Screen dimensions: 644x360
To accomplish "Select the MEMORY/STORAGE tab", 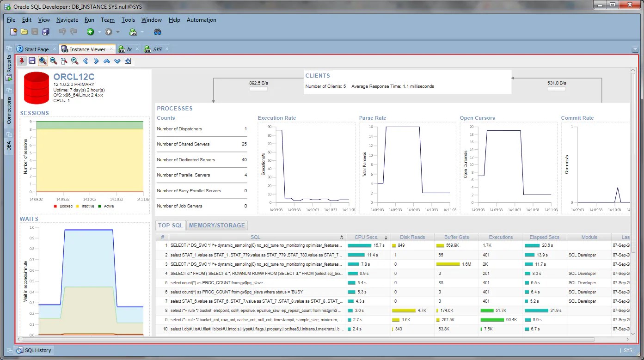I will point(217,226).
